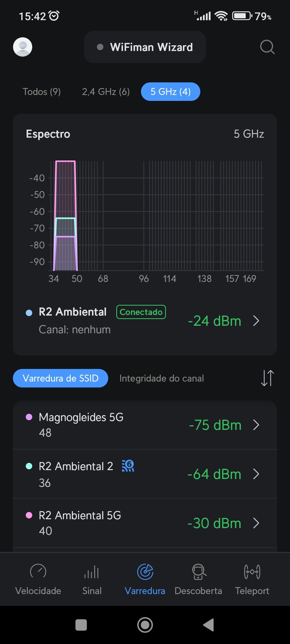Expand R2 Ambiental 5G network details
290x644 pixels.
[256, 523]
